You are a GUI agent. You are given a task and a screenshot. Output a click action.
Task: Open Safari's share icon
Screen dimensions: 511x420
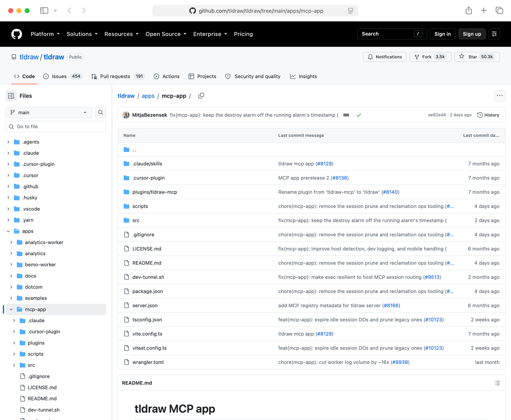469,10
